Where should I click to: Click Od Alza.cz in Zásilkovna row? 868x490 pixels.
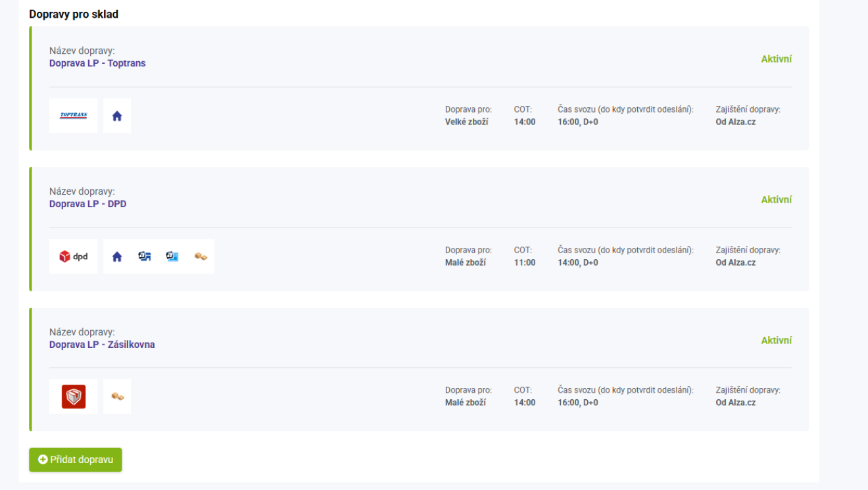(735, 403)
